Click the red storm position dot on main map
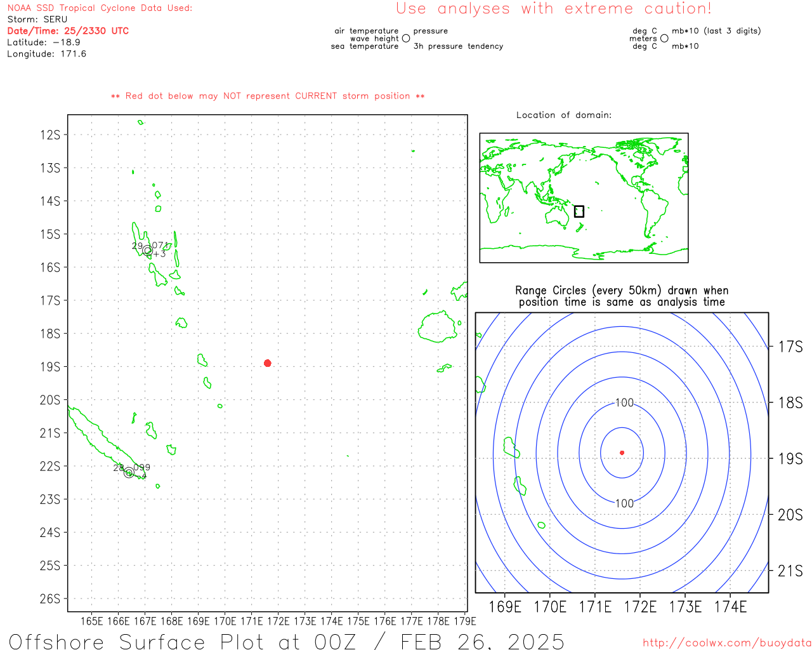This screenshot has width=812, height=650. coord(268,363)
